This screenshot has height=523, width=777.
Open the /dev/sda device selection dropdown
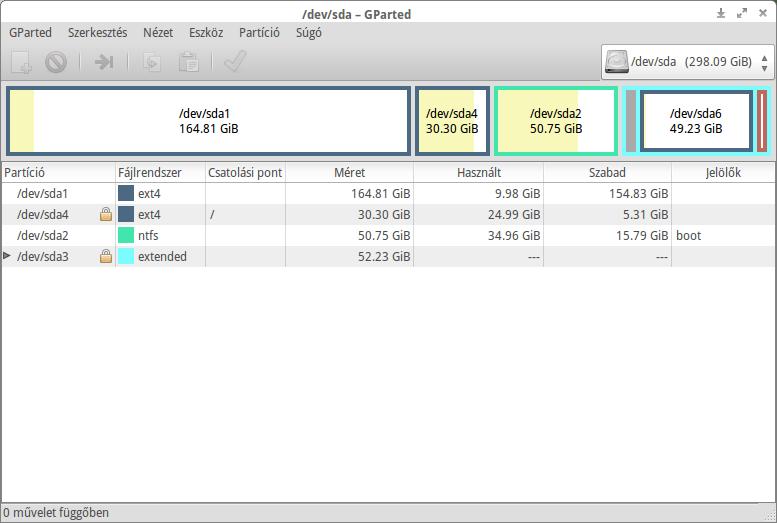pyautogui.click(x=687, y=62)
